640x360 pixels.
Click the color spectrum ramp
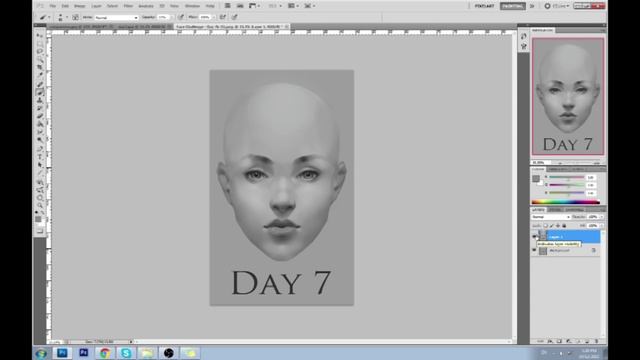[x=566, y=202]
